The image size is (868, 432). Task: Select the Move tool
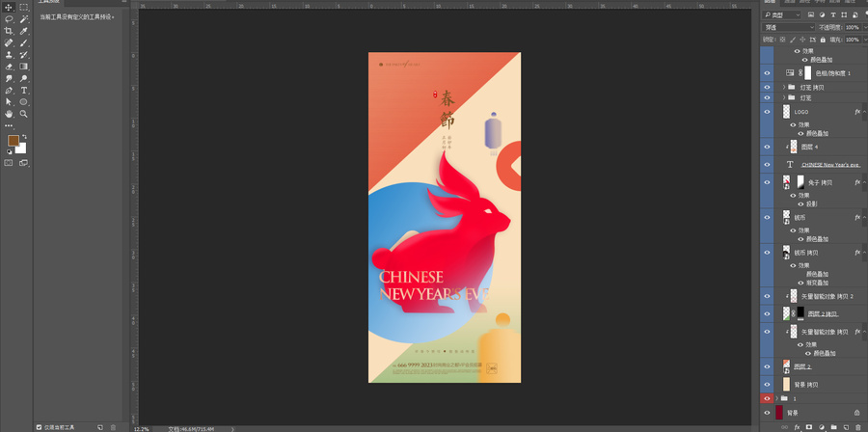point(9,7)
